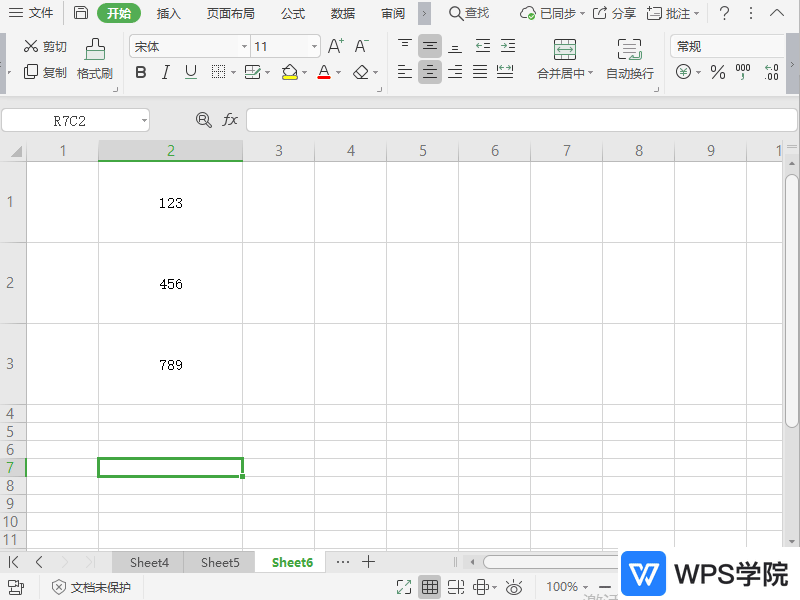Click the font color red A swatch
800x600 pixels.
[323, 72]
